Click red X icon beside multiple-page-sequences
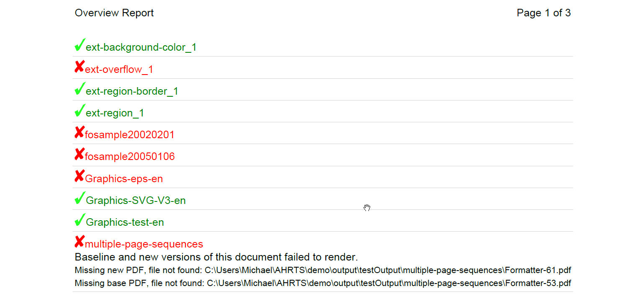Screen dimensions: 644x294 tap(79, 242)
